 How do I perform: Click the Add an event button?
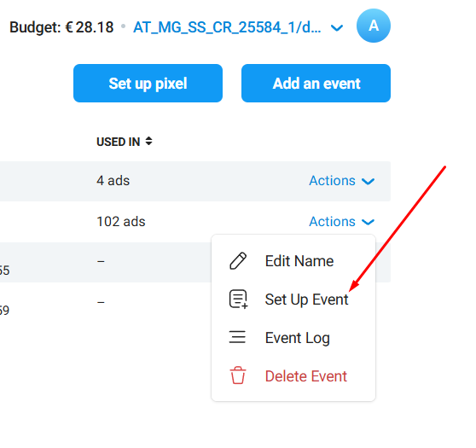coord(316,84)
